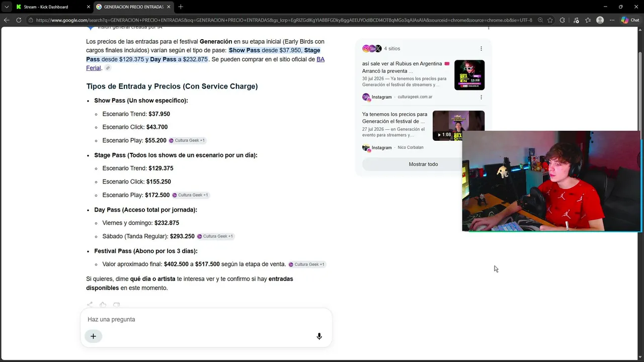Click the webcam overlay of the streamer
The image size is (644, 362).
pyautogui.click(x=551, y=181)
